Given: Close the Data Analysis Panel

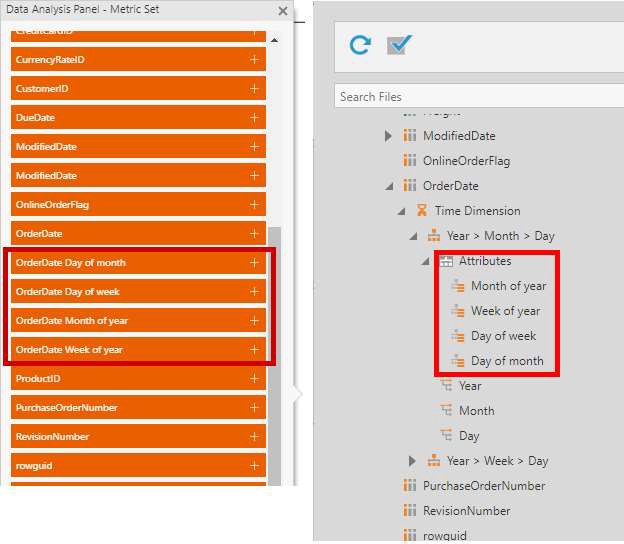Looking at the screenshot, I should click(x=283, y=11).
